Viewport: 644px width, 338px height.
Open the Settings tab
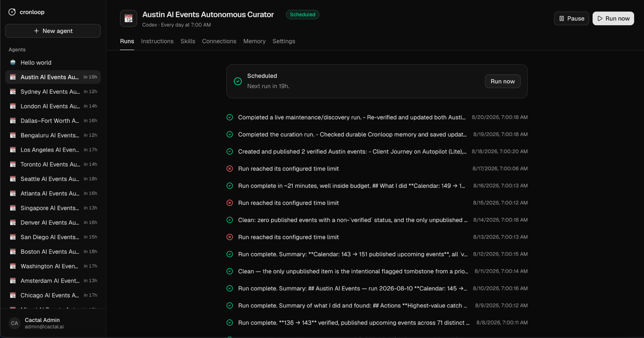(284, 41)
